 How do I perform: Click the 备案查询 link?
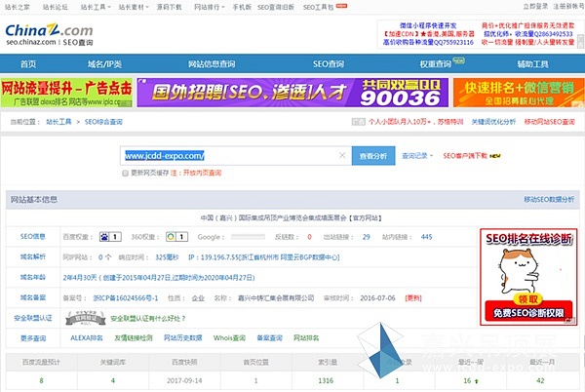pos(269,338)
